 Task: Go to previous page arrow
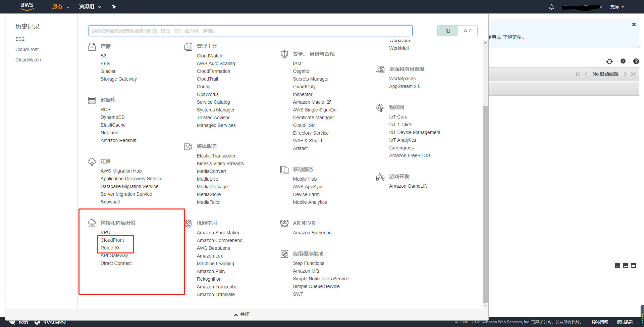coord(586,74)
